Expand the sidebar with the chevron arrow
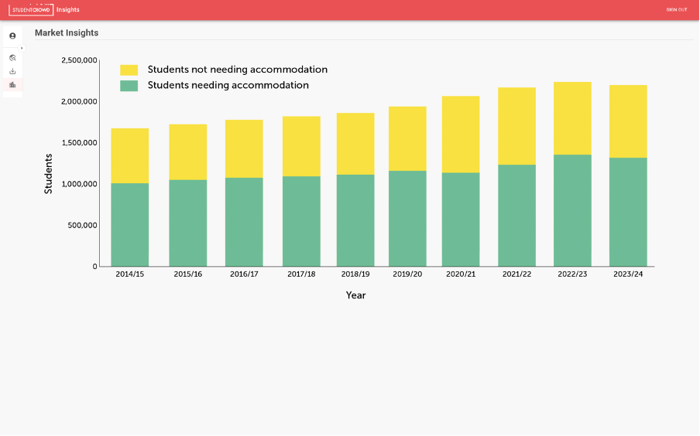 click(x=22, y=48)
